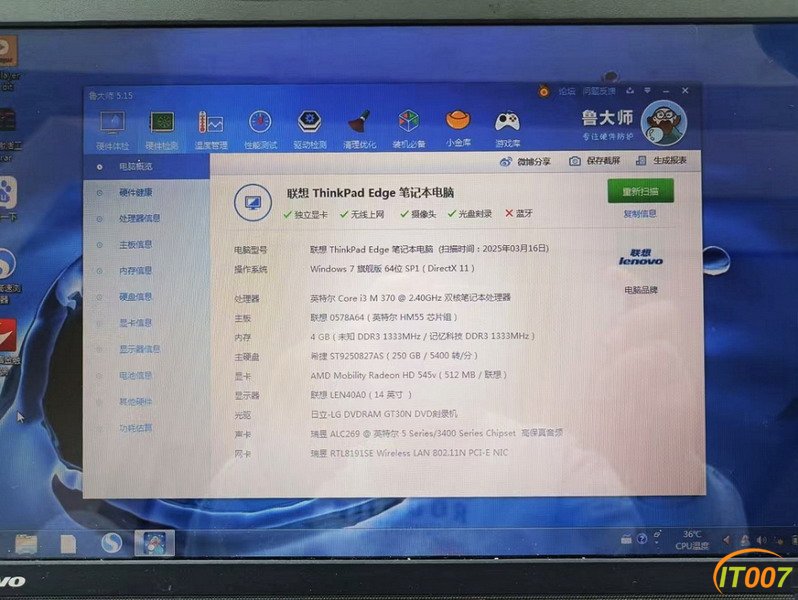
Task: Click the AMD Mobility Radeon HD 545v text
Action: click(x=409, y=375)
